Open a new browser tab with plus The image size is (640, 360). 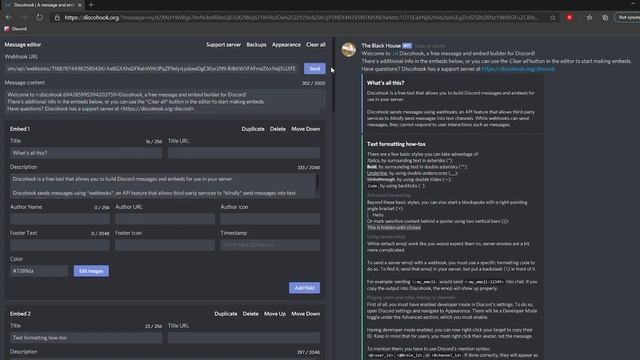(x=91, y=5)
